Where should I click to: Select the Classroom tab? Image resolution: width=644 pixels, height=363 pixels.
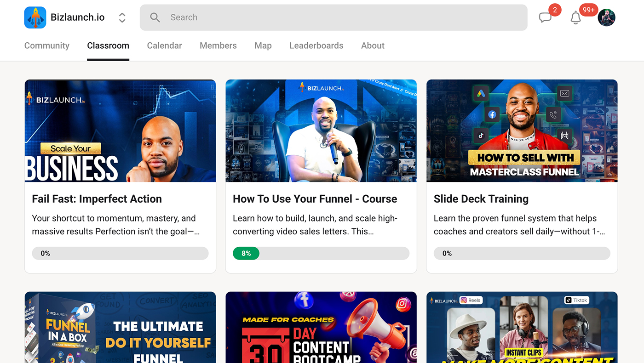click(x=108, y=45)
